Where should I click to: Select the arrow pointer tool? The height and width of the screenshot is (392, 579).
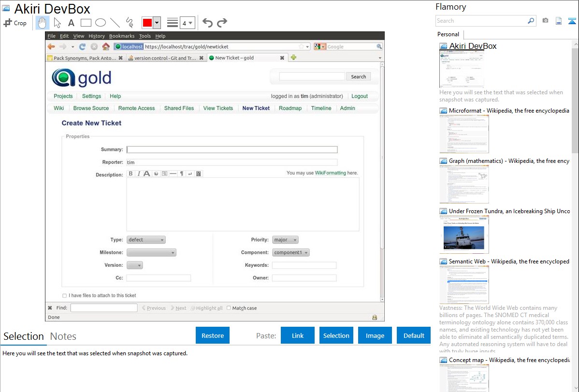click(x=57, y=23)
